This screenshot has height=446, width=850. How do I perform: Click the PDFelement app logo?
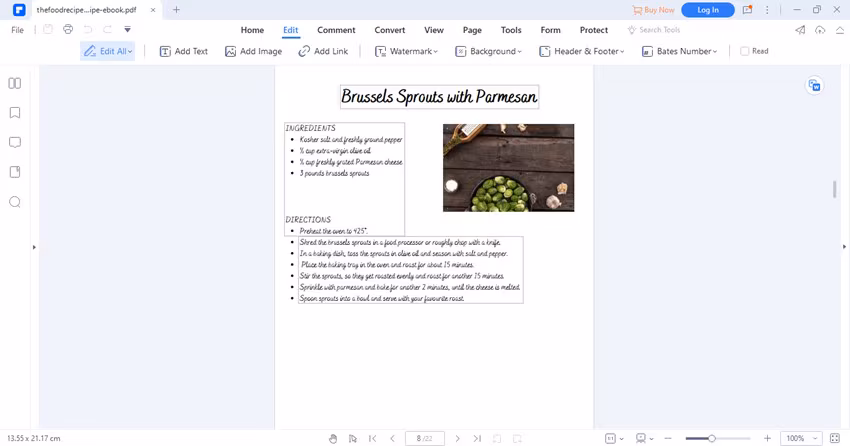(19, 10)
